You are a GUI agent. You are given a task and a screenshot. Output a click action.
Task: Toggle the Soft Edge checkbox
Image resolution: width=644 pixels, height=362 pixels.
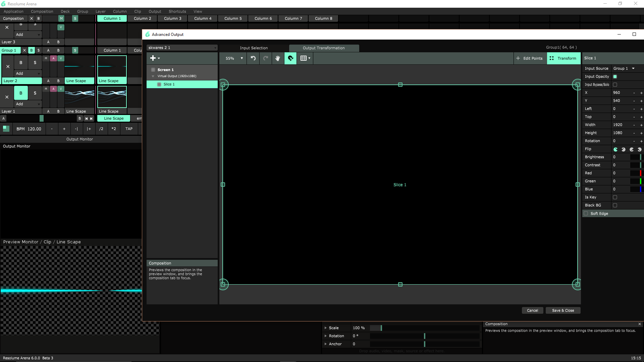586,214
